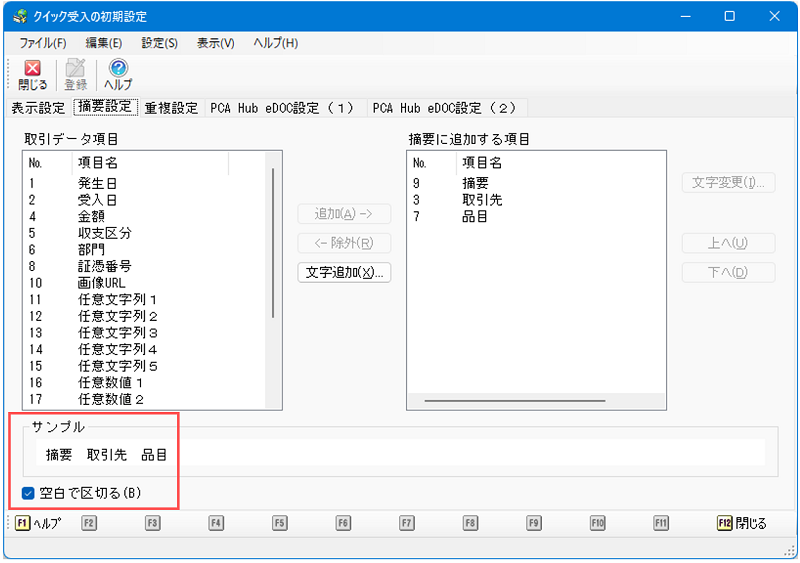Open help via ヘルプ toolbar icon
The height and width of the screenshot is (563, 800).
tap(118, 75)
